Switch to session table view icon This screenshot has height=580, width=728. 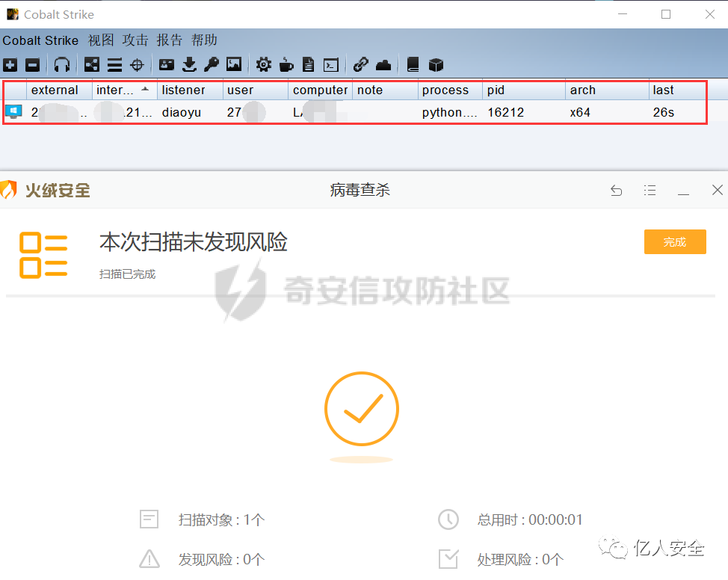(x=114, y=65)
